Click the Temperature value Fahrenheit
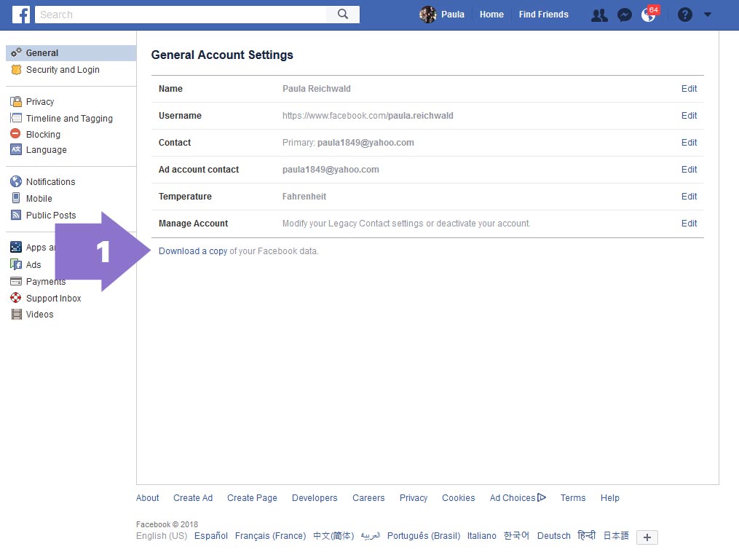Viewport: 739px width, 560px height. pyautogui.click(x=304, y=196)
